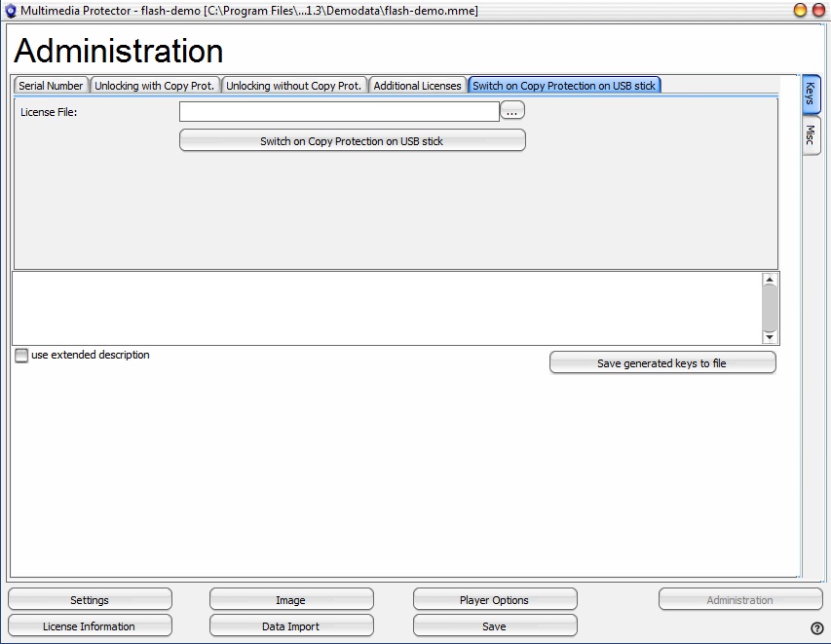
Task: Switch to the Serial Number tab
Action: (51, 86)
